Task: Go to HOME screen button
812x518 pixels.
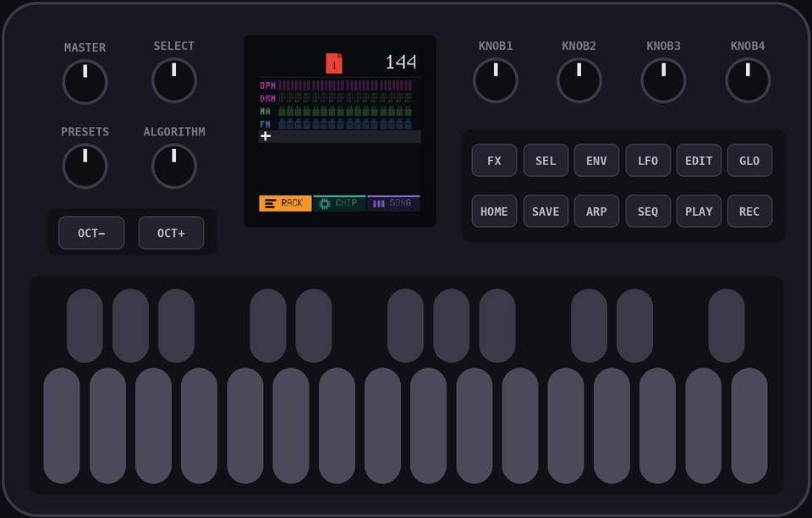Action: pos(494,212)
